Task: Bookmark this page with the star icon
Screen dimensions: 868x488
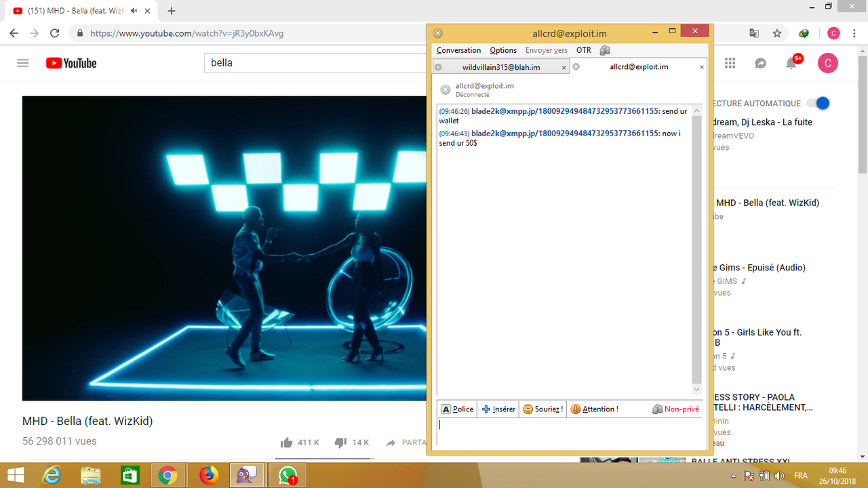Action: pos(777,33)
